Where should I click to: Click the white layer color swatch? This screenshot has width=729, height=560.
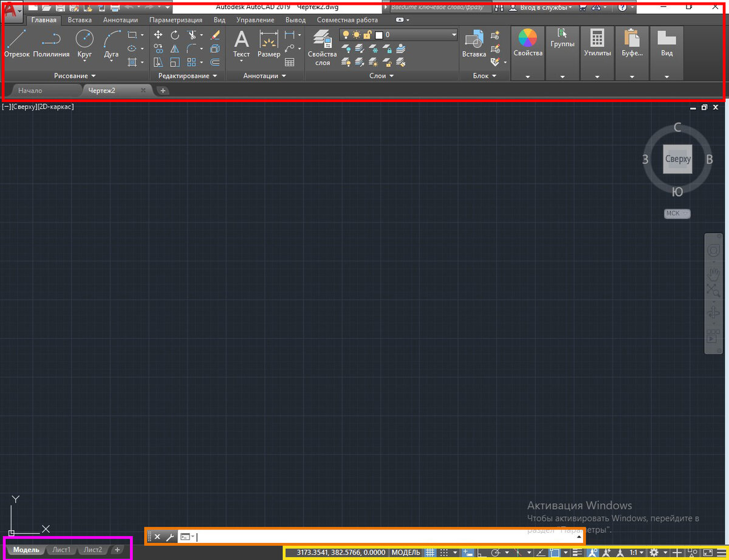(x=378, y=35)
